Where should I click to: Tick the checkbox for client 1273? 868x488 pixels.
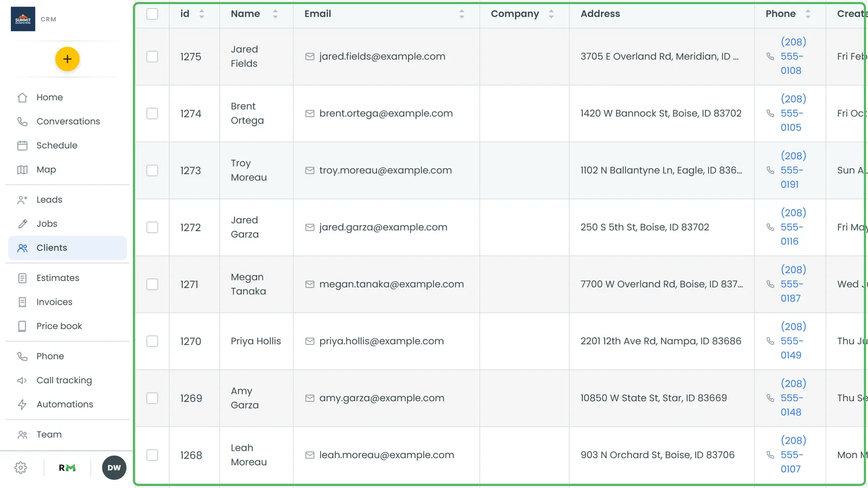click(x=152, y=170)
